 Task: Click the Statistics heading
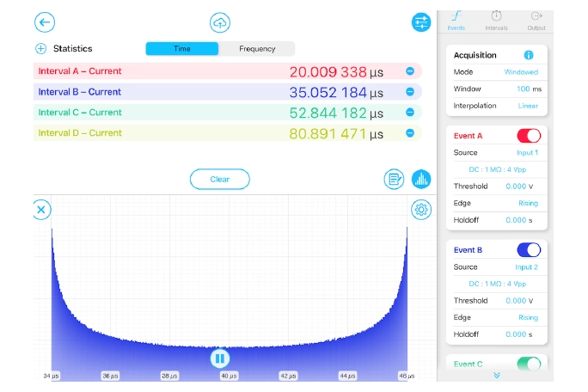73,48
